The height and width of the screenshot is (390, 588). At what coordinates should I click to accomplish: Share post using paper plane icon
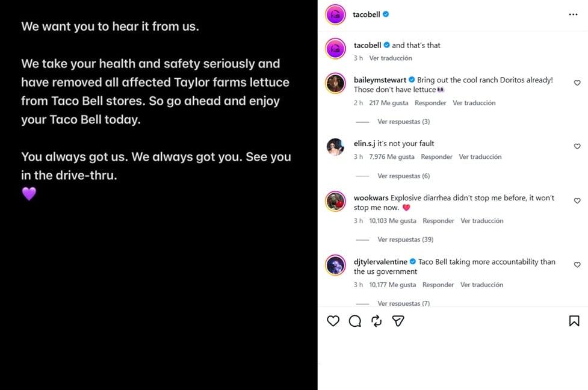[398, 321]
